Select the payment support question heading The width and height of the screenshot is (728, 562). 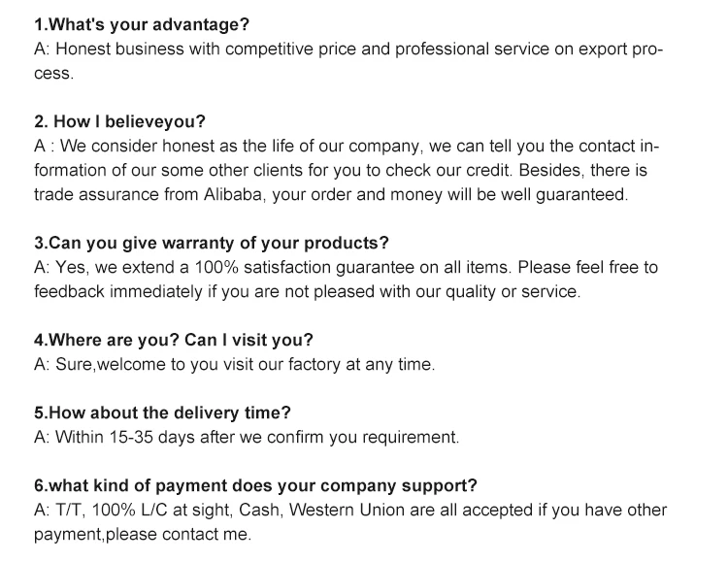tap(255, 486)
